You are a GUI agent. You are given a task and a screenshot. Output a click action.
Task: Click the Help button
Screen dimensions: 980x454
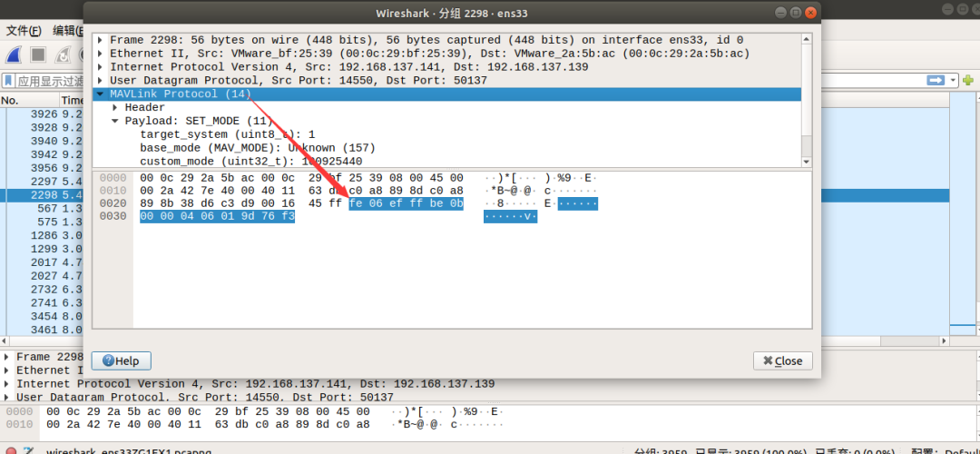[x=122, y=360]
